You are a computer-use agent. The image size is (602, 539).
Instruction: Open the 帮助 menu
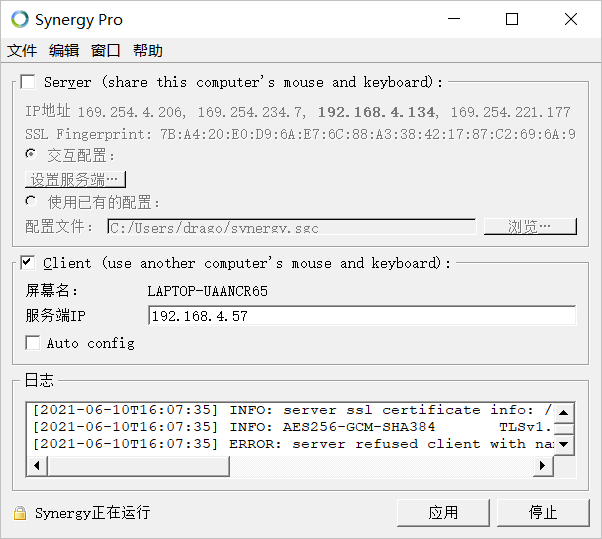[x=148, y=50]
